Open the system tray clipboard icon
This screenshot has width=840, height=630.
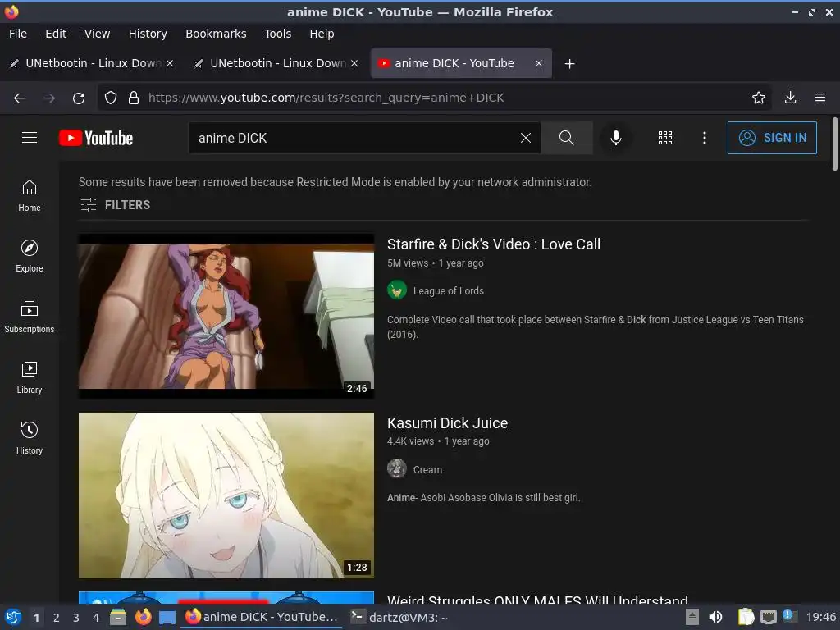pyautogui.click(x=746, y=617)
